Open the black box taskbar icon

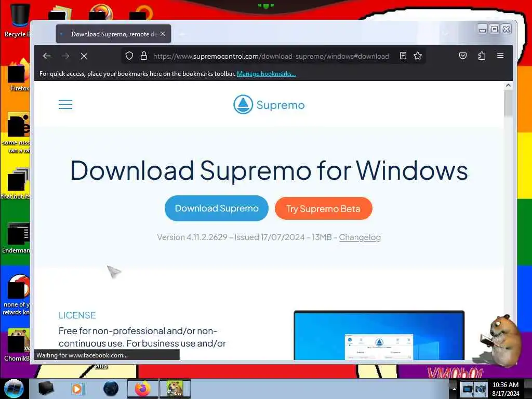coord(46,389)
